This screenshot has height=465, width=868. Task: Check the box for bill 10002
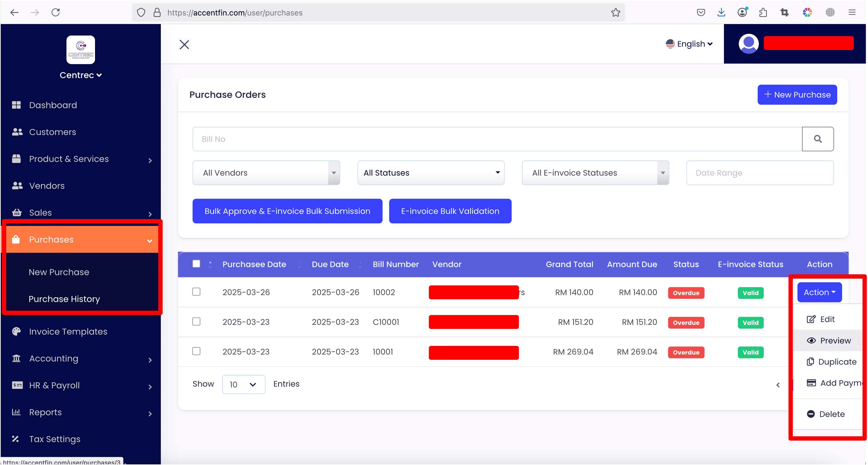(x=196, y=292)
